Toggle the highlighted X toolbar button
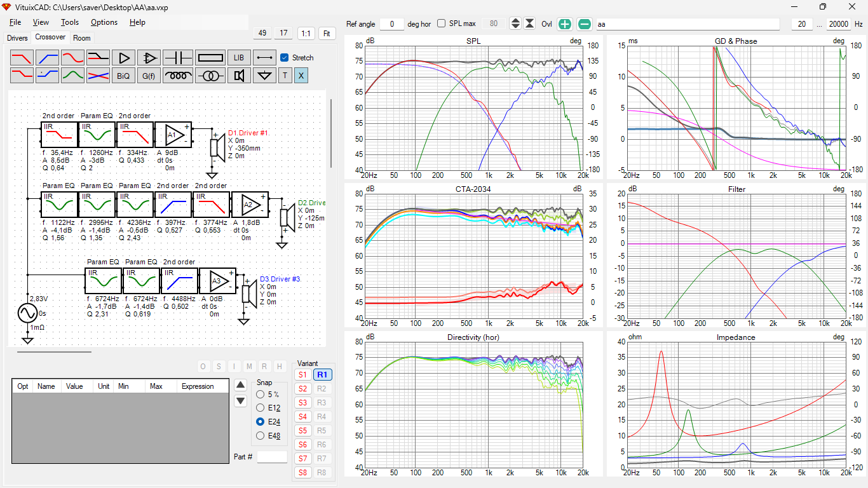Viewport: 868px width, 488px height. [301, 76]
